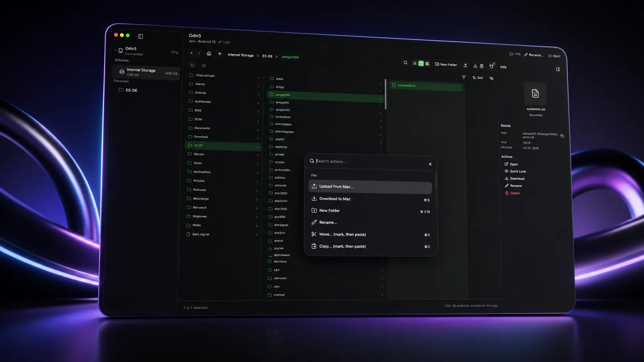
Task: Click Open in Actions
Action: point(512,164)
